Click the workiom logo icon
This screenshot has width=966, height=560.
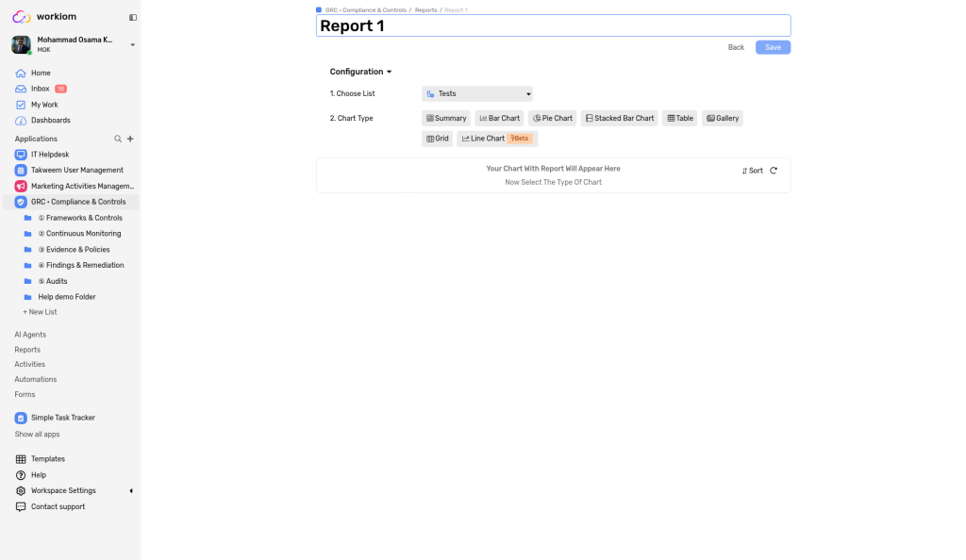[22, 17]
